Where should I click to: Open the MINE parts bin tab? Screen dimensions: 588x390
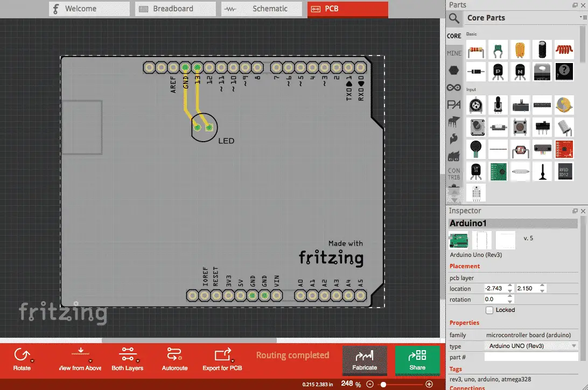[454, 53]
